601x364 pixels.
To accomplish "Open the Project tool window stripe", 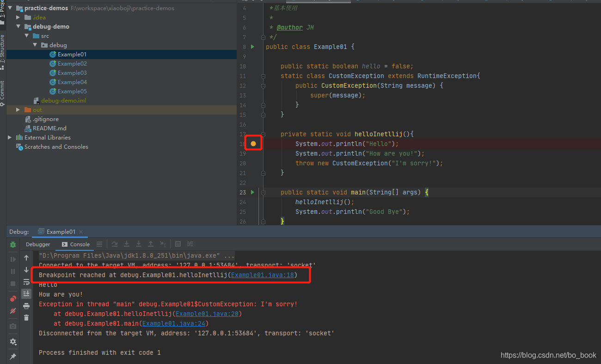I will click(3, 12).
